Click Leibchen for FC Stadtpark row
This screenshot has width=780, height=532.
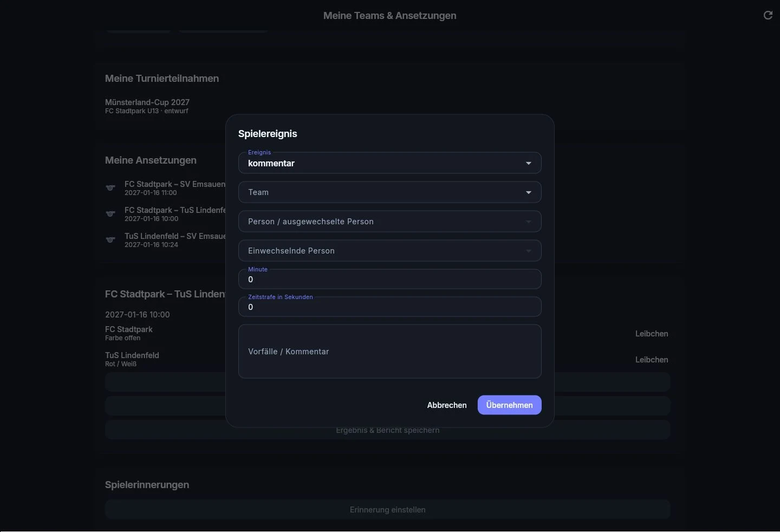click(652, 334)
